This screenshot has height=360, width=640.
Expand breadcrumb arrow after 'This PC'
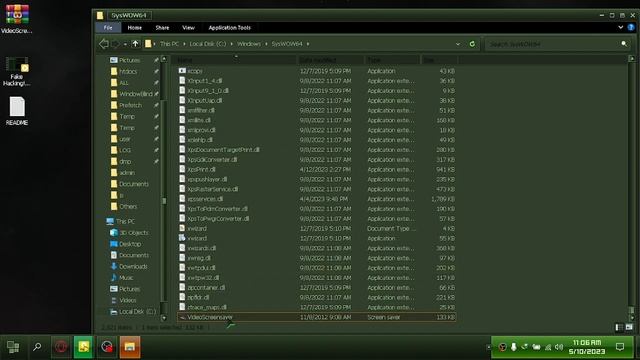pos(184,44)
